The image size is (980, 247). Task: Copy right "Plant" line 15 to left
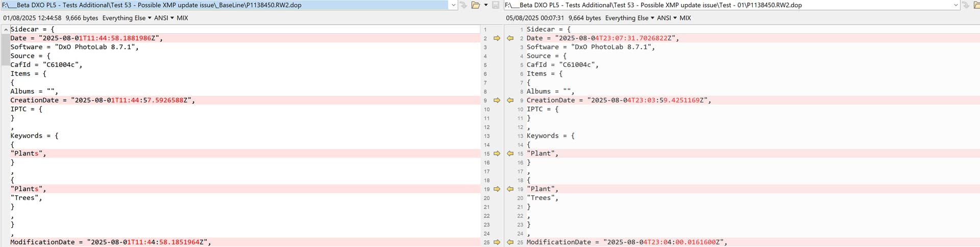coord(510,153)
